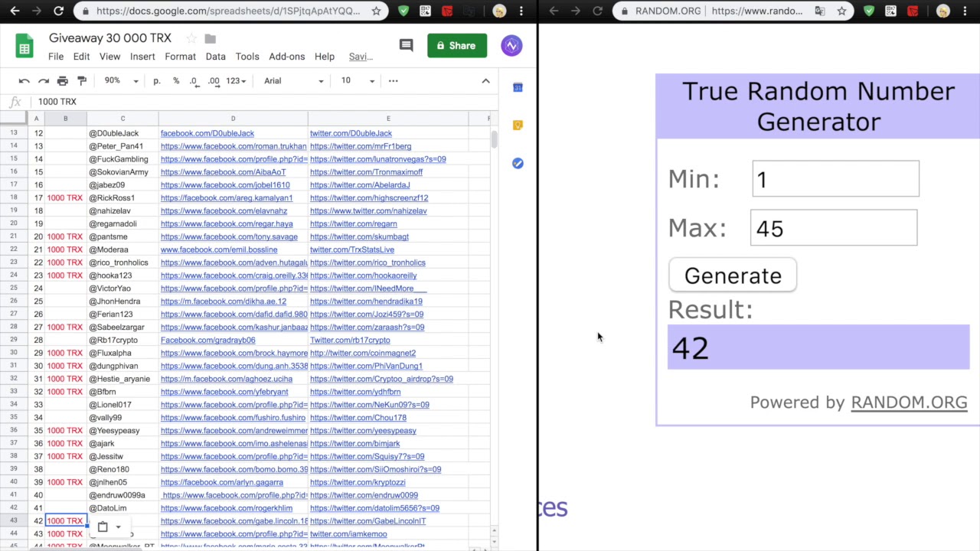Click the spreadsheet vertical scrollbar thumb
The width and height of the screenshot is (980, 551).
point(495,139)
